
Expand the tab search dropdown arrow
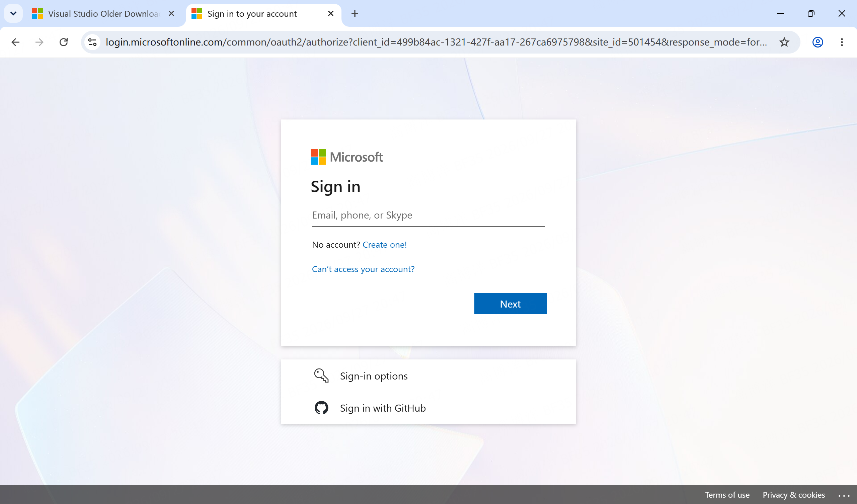[13, 14]
